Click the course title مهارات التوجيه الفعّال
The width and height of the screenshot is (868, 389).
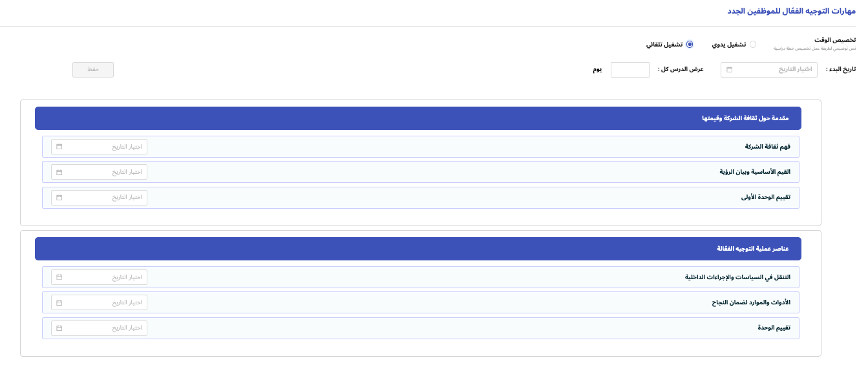click(790, 11)
